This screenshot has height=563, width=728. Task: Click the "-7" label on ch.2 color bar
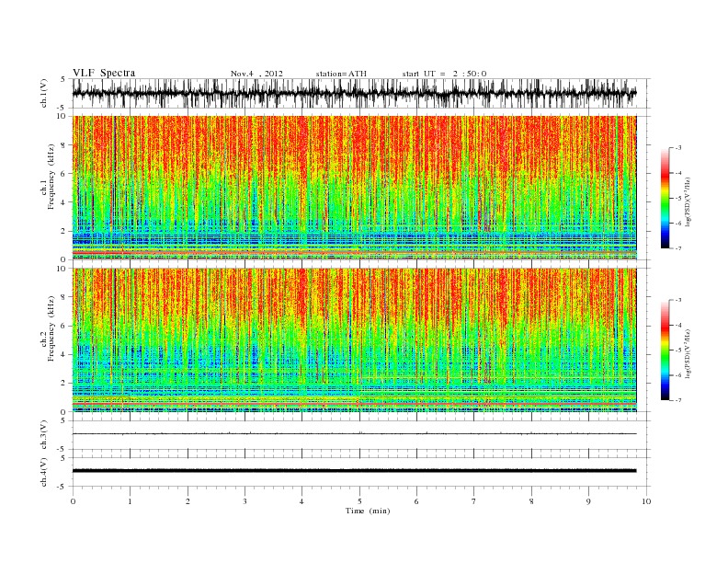[x=678, y=400]
